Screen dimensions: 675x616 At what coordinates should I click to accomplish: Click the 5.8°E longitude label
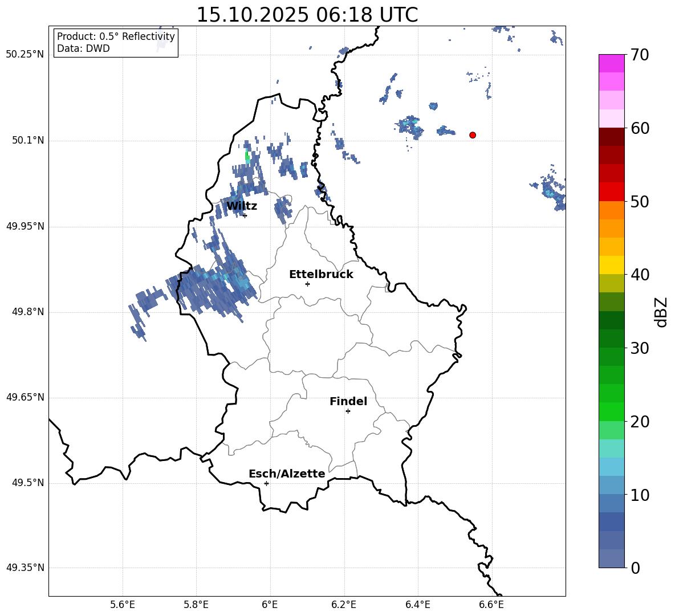196,605
